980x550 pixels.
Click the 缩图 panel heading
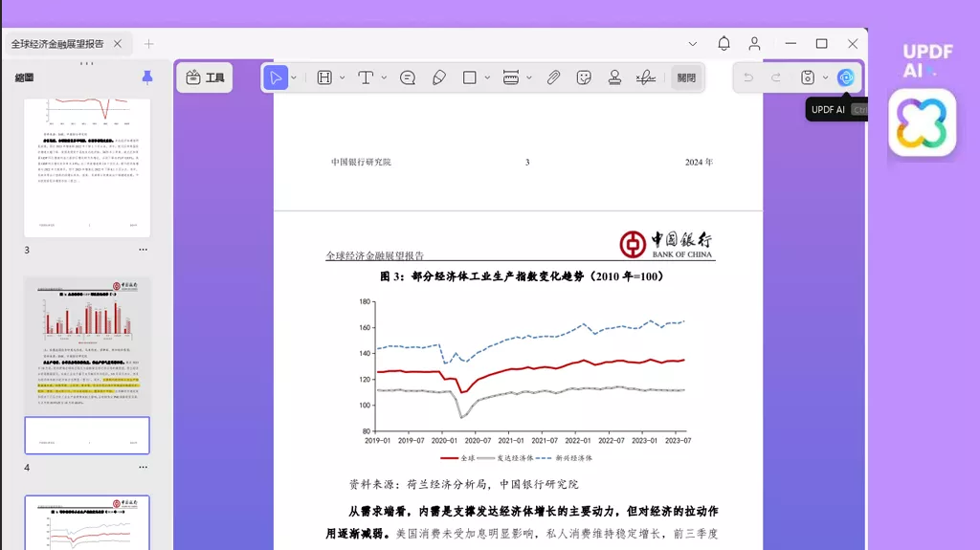24,77
